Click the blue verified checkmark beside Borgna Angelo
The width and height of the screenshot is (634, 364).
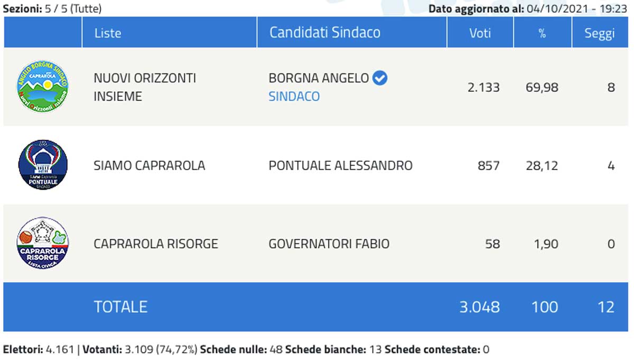click(x=380, y=78)
